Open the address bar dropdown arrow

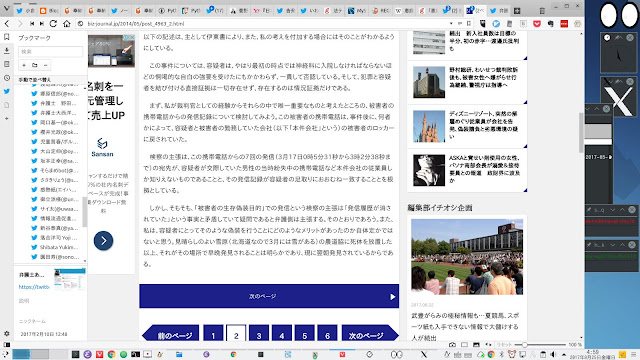[x=451, y=24]
